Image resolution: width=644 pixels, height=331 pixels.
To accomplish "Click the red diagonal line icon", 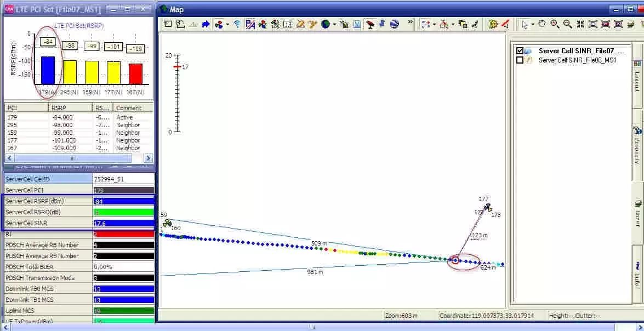I will tap(505, 24).
